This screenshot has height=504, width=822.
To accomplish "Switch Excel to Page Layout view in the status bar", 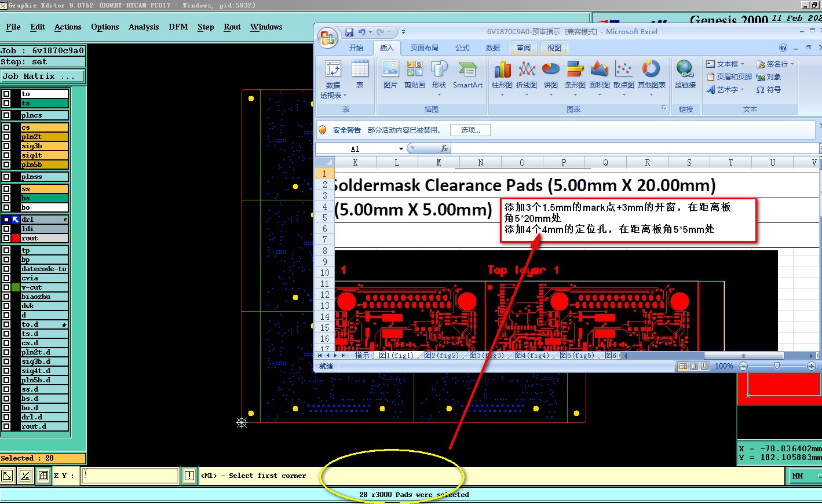I will (693, 366).
